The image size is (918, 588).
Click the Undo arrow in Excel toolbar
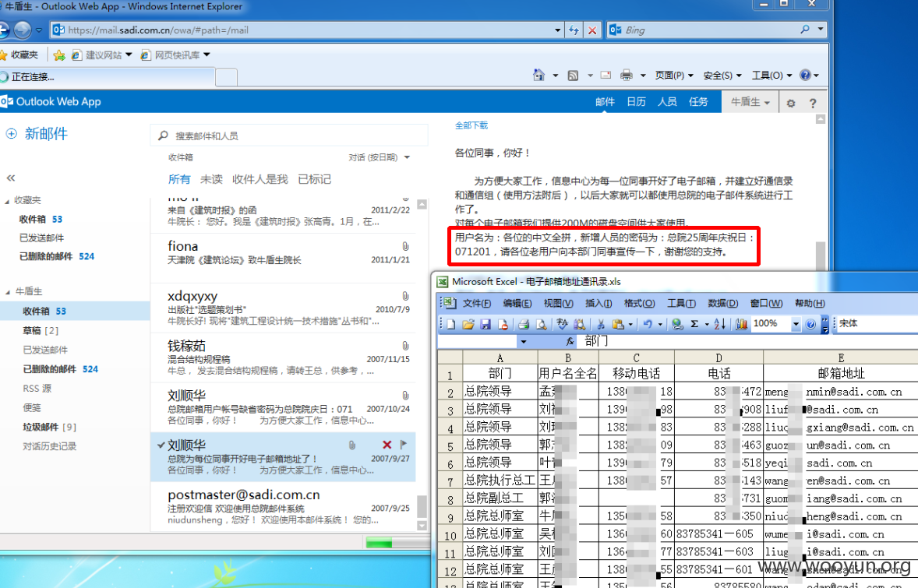point(648,324)
